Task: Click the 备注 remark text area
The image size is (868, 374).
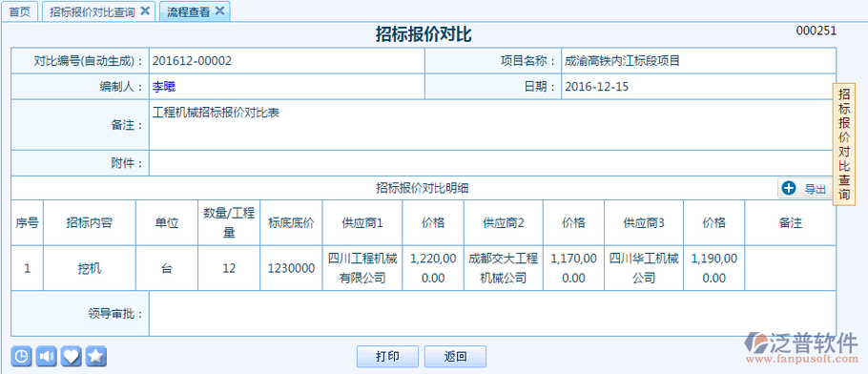Action: 492,125
